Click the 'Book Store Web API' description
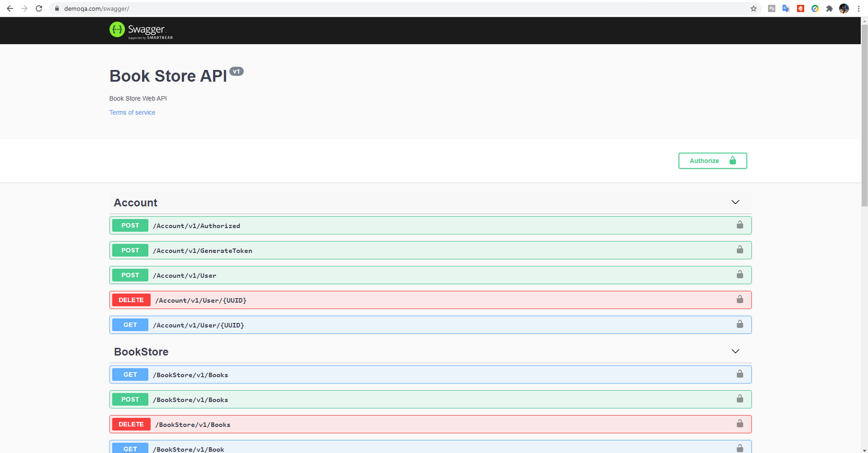The height and width of the screenshot is (453, 868). (138, 98)
